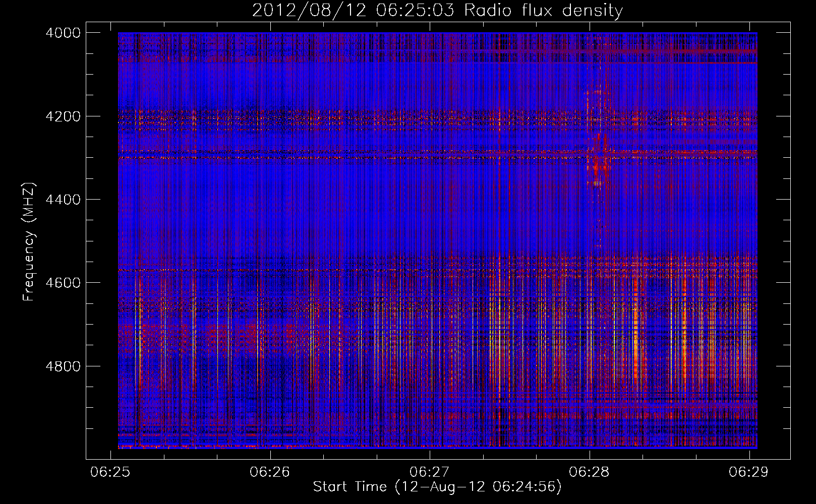
Task: Click the 4600 frequency tick label
Action: click(x=63, y=283)
